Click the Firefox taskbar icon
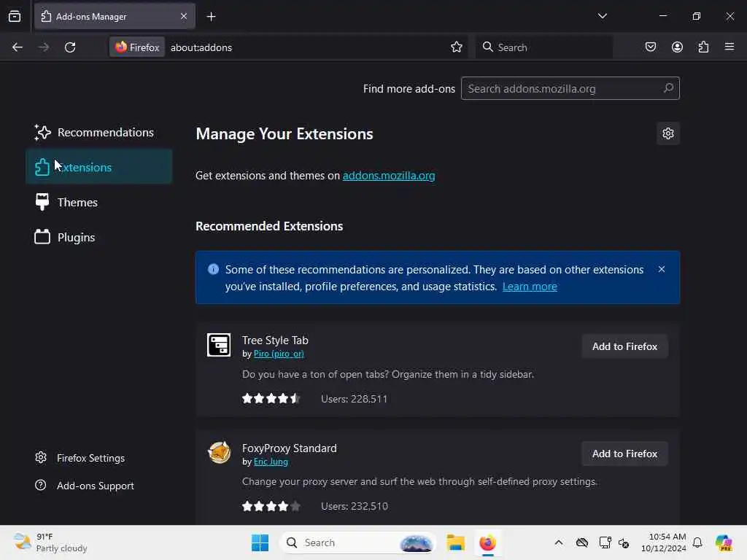The height and width of the screenshot is (560, 747). click(x=487, y=542)
